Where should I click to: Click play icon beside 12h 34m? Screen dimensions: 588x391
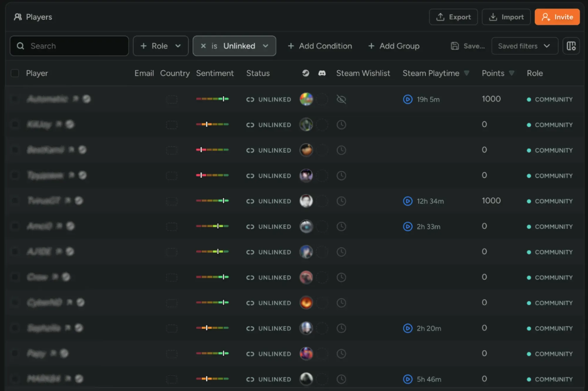(x=408, y=201)
